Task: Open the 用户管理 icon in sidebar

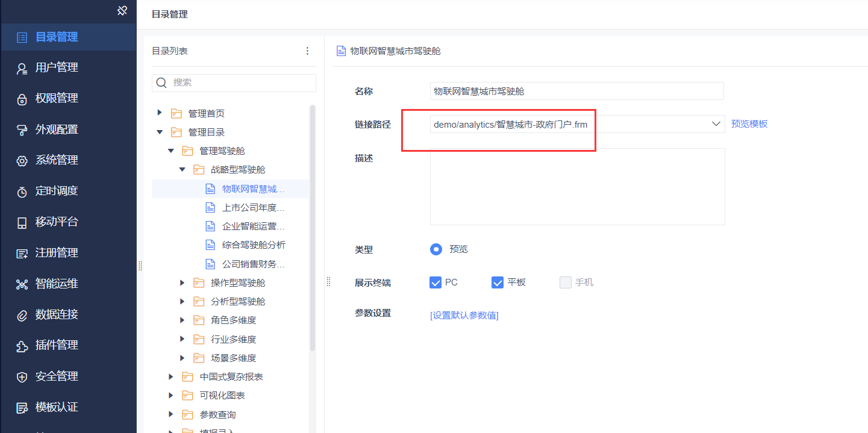Action: point(22,69)
